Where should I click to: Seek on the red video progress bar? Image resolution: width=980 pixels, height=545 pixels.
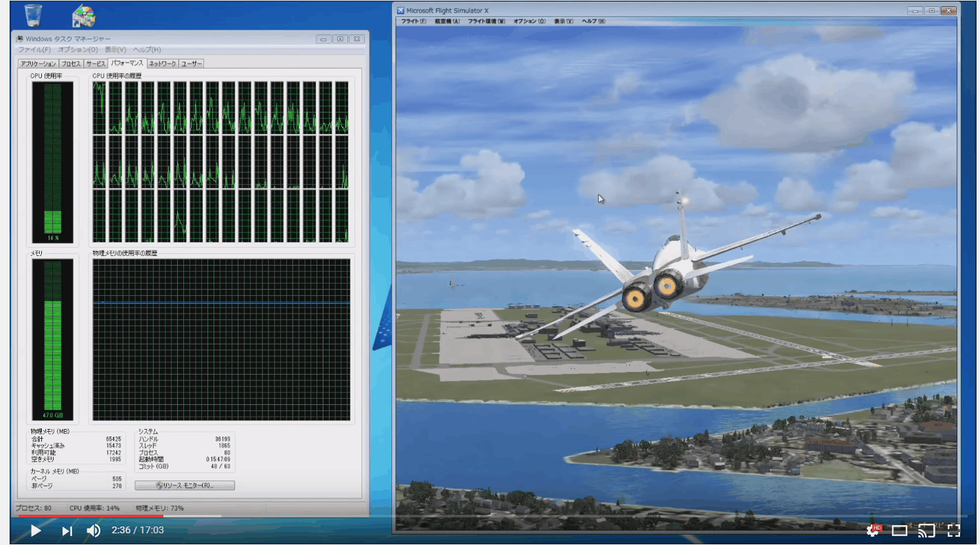[x=89, y=515]
